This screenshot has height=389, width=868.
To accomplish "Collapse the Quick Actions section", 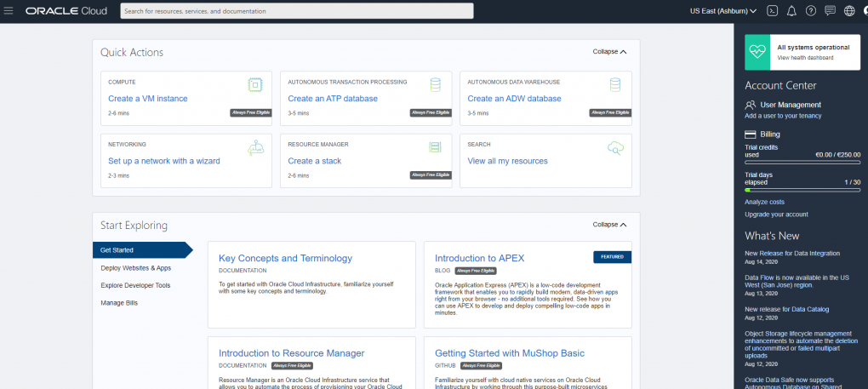I will [x=609, y=51].
